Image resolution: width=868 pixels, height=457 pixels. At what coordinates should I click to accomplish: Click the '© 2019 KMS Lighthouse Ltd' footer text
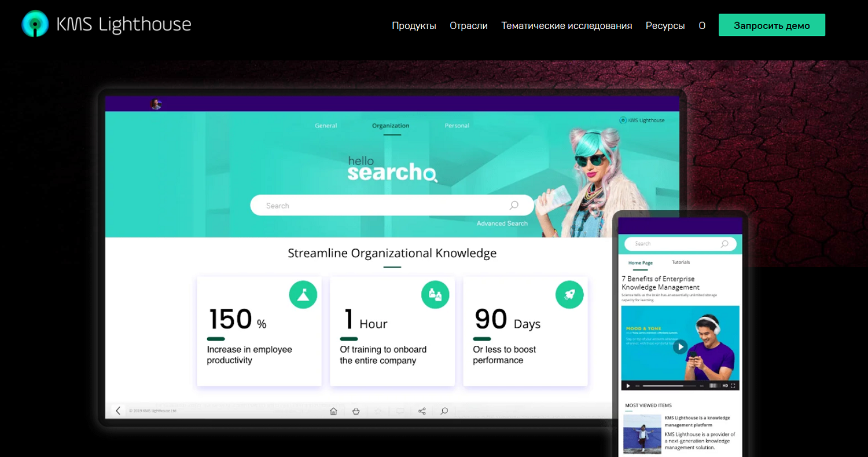point(152,411)
